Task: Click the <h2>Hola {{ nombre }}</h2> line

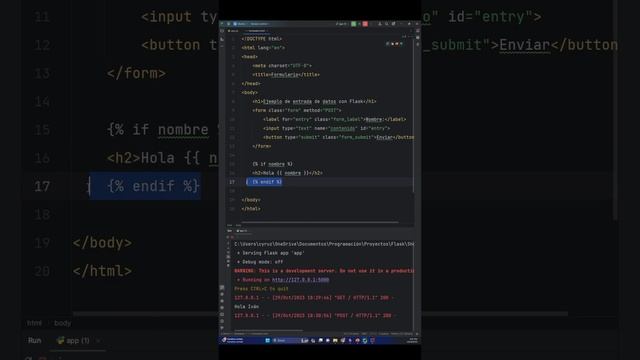Action: point(287,173)
